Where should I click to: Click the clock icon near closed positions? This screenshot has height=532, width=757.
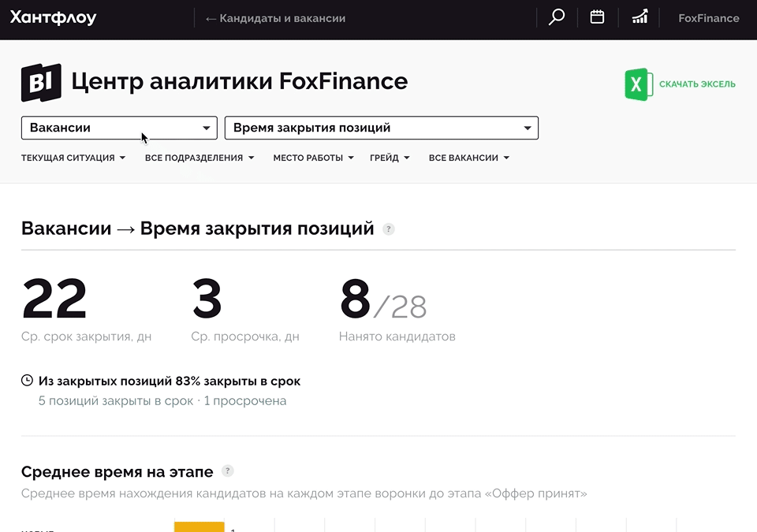tap(28, 381)
